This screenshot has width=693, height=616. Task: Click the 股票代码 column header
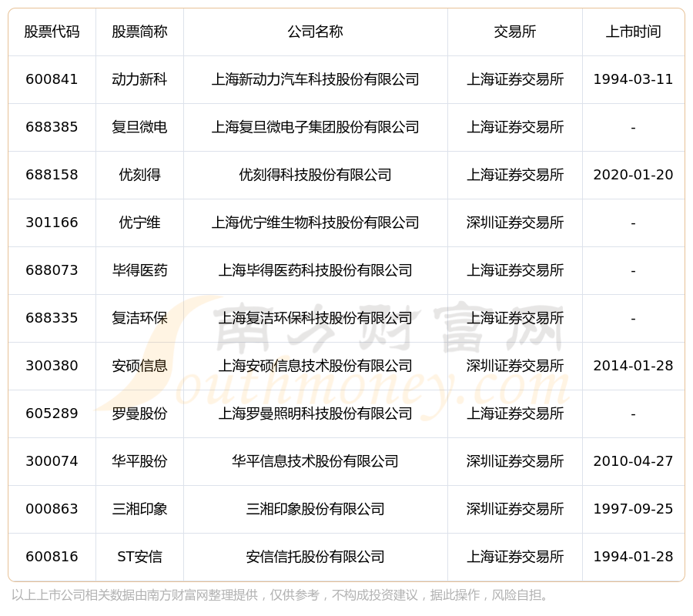click(52, 32)
